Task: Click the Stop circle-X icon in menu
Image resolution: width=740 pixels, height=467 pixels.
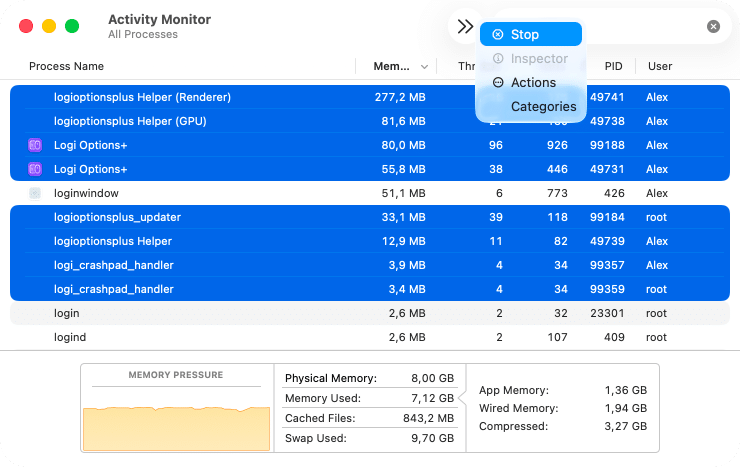Action: pos(498,35)
